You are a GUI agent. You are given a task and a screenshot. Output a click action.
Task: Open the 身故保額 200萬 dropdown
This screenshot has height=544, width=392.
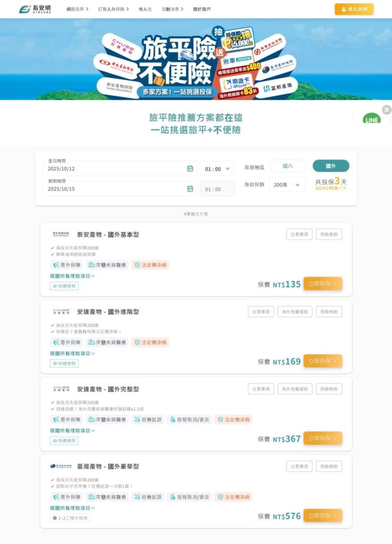[286, 185]
